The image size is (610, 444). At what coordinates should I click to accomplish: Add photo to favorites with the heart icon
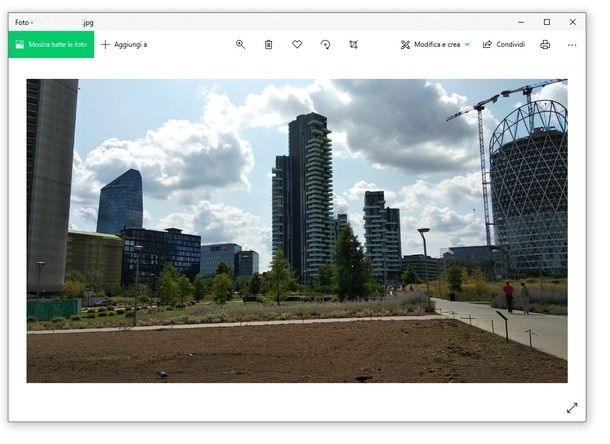tap(297, 45)
